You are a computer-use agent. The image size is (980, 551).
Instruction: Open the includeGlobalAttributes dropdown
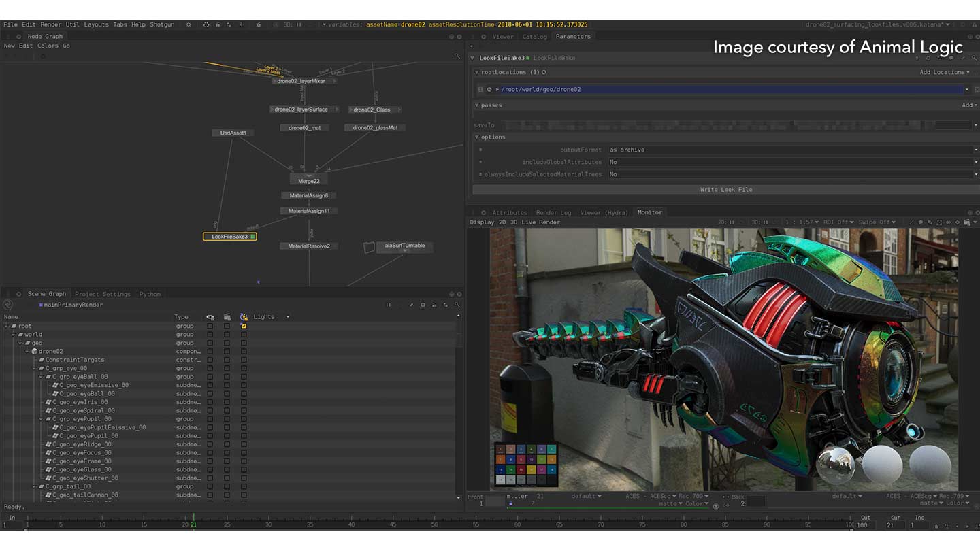tap(793, 162)
